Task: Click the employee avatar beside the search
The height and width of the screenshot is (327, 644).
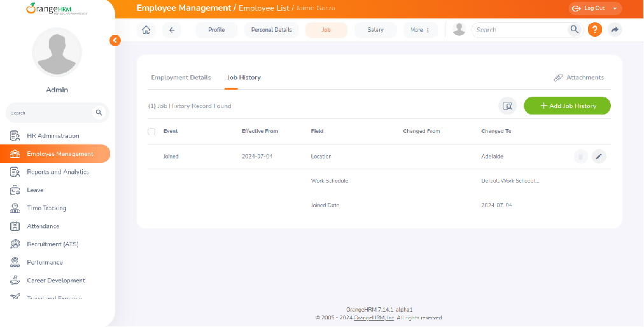Action: click(x=459, y=29)
